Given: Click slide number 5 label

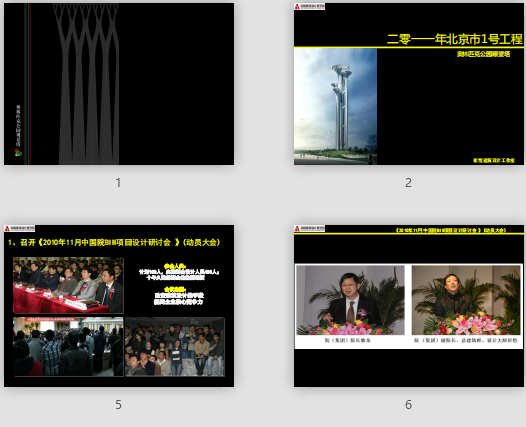Looking at the screenshot, I should 118,405.
